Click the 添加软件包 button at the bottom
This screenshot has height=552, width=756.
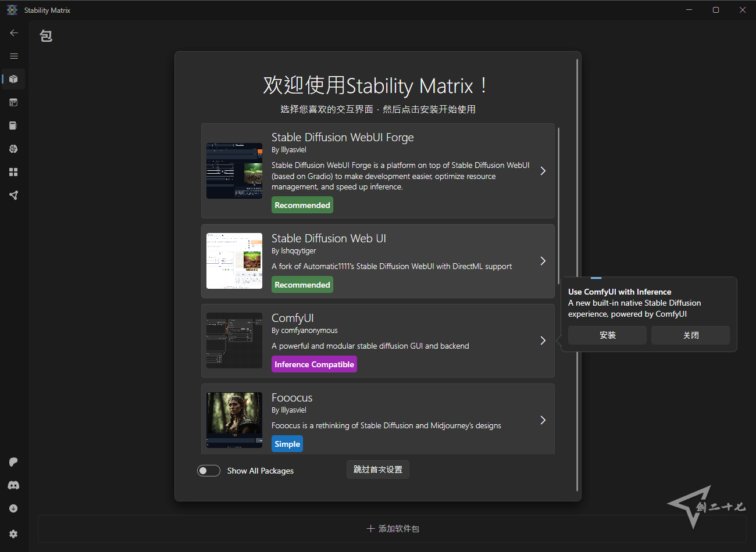click(x=393, y=529)
